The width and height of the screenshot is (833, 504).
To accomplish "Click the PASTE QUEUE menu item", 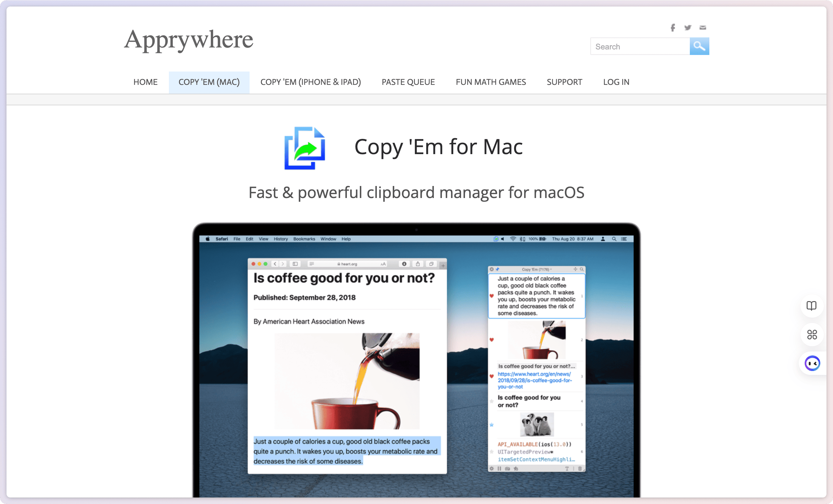I will pyautogui.click(x=408, y=81).
